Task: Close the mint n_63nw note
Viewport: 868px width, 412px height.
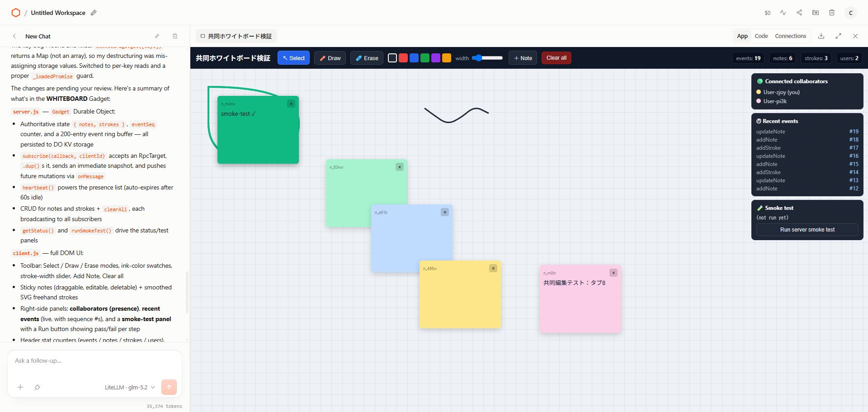Action: tap(400, 167)
